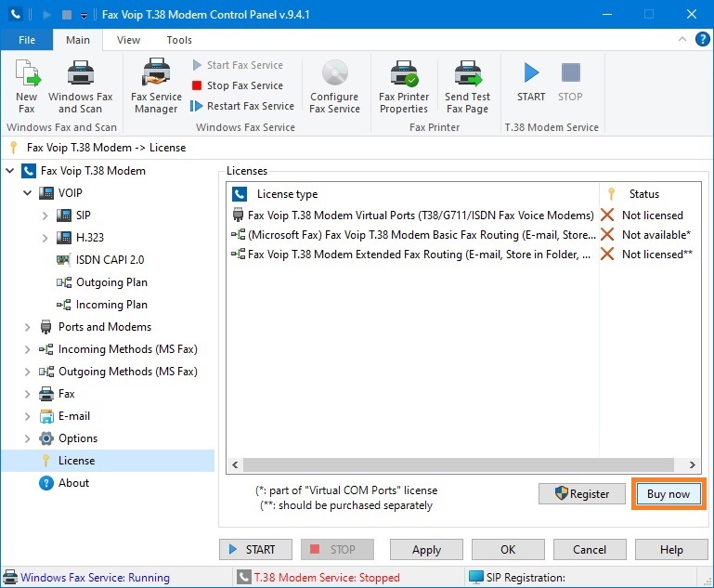Expand the Fax tree node
Image resolution: width=714 pixels, height=588 pixels.
click(27, 394)
